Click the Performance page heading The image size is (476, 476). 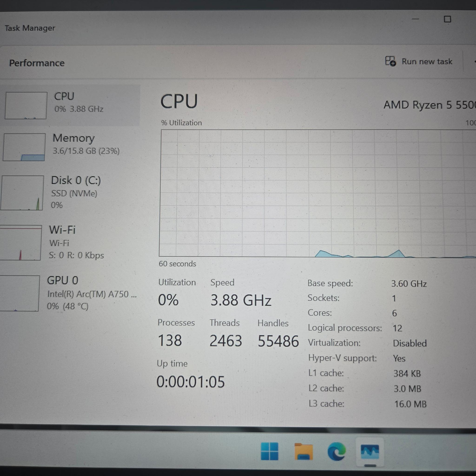click(x=37, y=63)
